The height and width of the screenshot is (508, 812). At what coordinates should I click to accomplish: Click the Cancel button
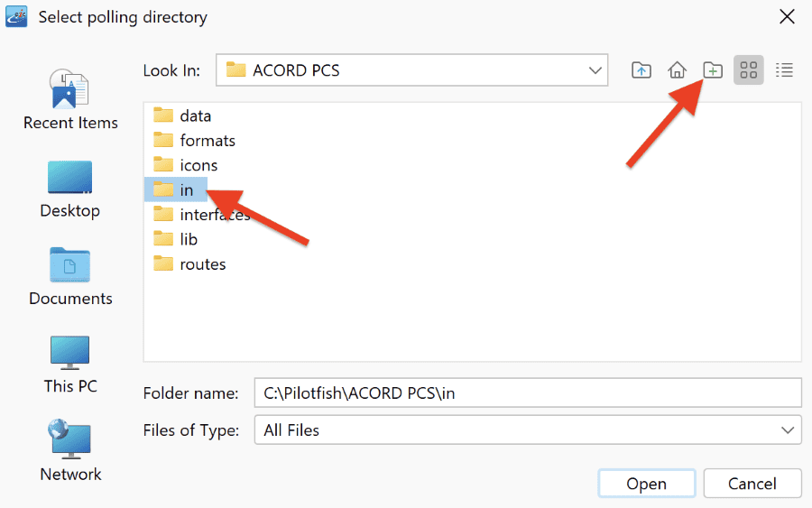click(x=752, y=483)
